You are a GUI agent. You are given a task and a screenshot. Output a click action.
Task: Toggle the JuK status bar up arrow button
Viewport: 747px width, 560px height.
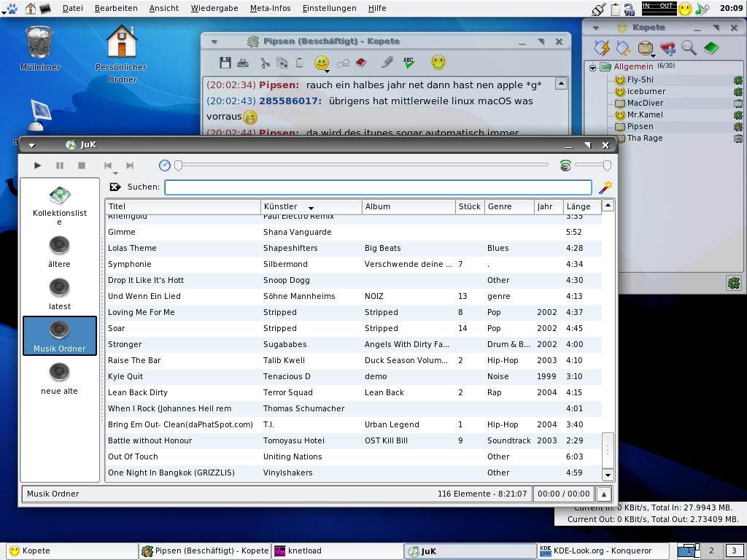pyautogui.click(x=603, y=494)
